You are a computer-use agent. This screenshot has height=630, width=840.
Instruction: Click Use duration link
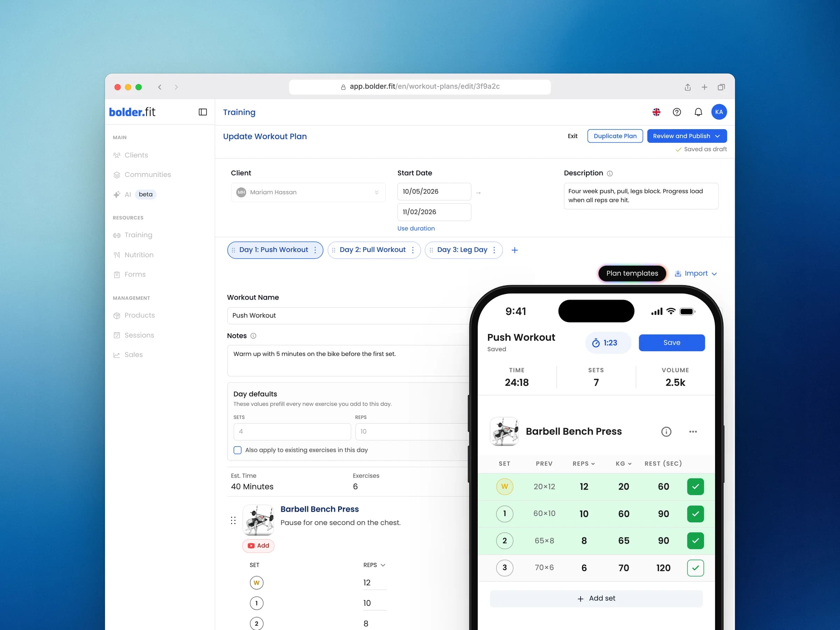click(x=416, y=228)
